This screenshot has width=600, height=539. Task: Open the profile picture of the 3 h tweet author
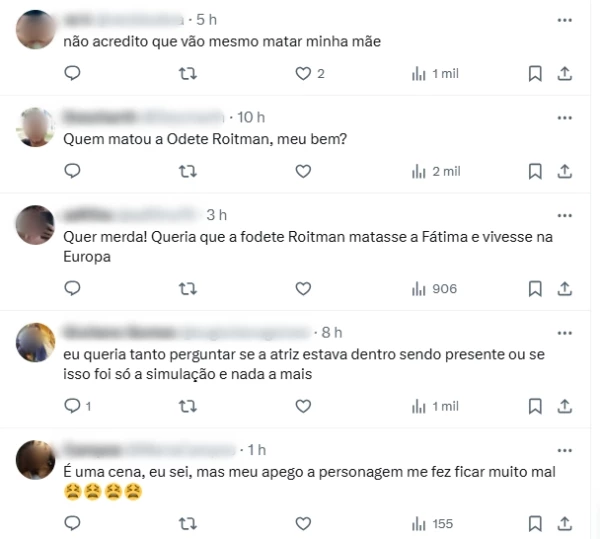coord(35,225)
